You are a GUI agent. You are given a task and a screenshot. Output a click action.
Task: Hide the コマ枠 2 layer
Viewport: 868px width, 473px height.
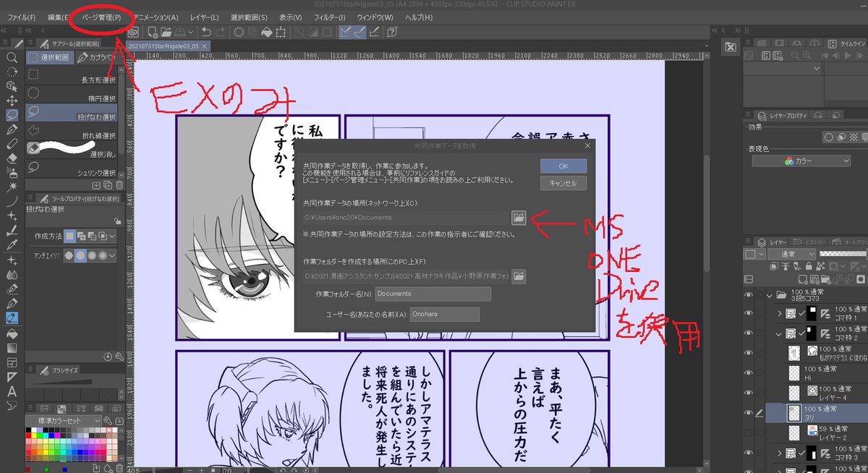point(749,333)
